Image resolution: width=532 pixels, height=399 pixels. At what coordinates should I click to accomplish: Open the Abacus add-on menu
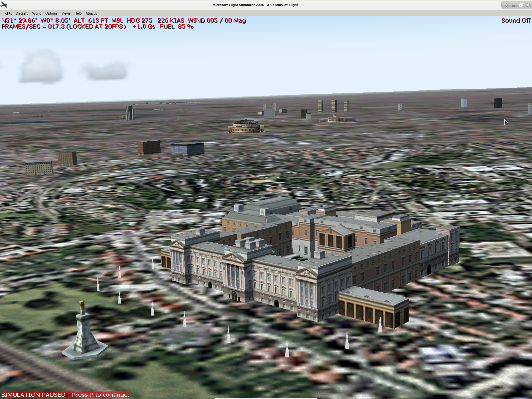click(x=91, y=13)
